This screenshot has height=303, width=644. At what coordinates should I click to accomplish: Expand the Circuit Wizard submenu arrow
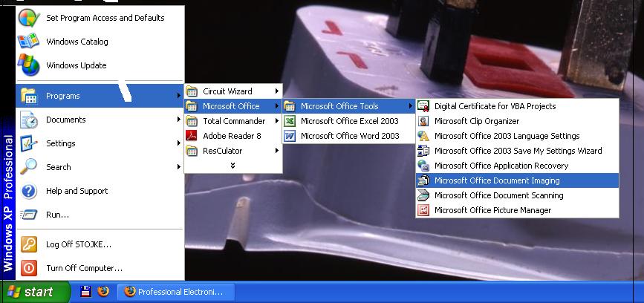(277, 91)
